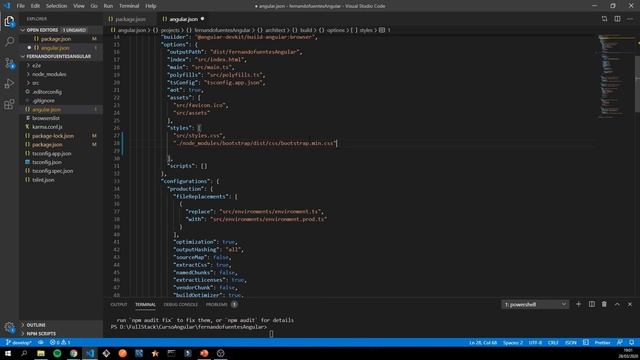Switch to the package.json editor tab
This screenshot has width=640, height=360.
point(130,19)
